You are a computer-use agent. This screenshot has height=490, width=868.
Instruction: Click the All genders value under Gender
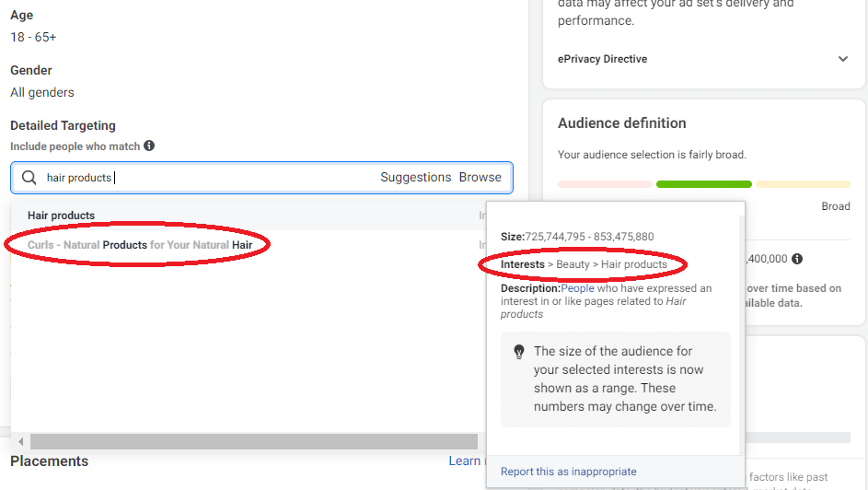coord(42,92)
